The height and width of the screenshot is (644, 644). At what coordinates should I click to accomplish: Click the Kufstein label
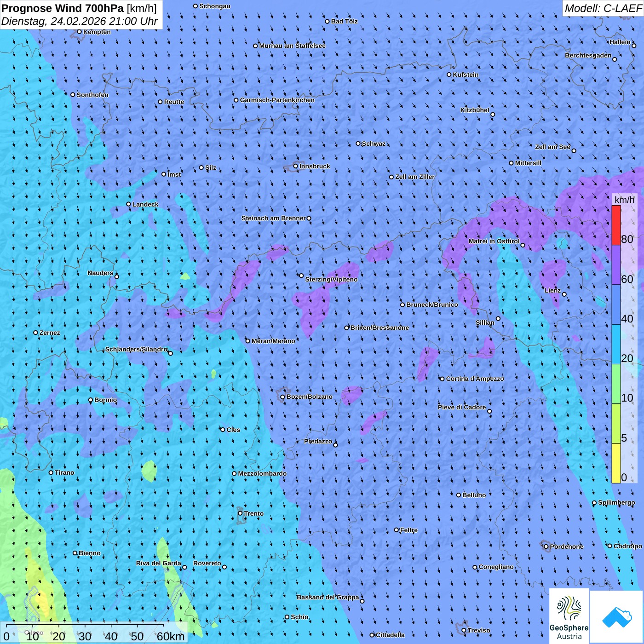pyautogui.click(x=466, y=75)
